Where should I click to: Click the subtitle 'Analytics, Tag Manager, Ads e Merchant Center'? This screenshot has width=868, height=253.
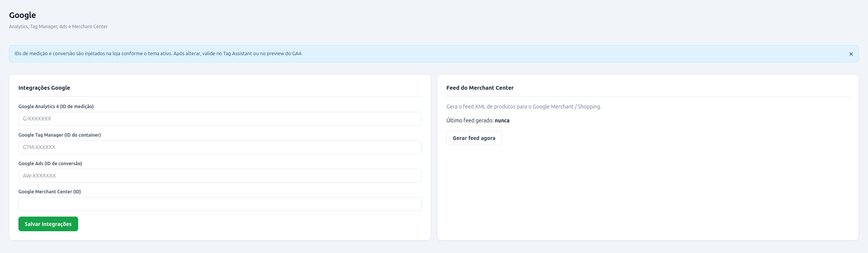[58, 27]
